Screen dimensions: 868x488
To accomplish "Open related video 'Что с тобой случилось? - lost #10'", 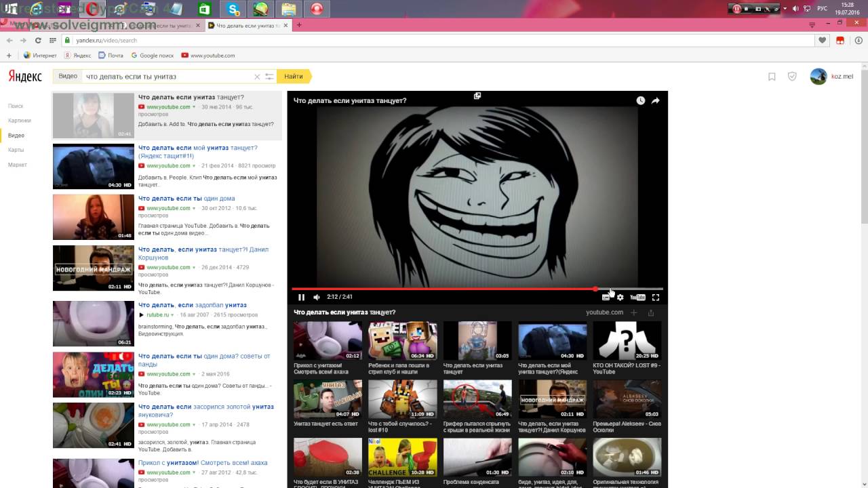I will point(403,399).
